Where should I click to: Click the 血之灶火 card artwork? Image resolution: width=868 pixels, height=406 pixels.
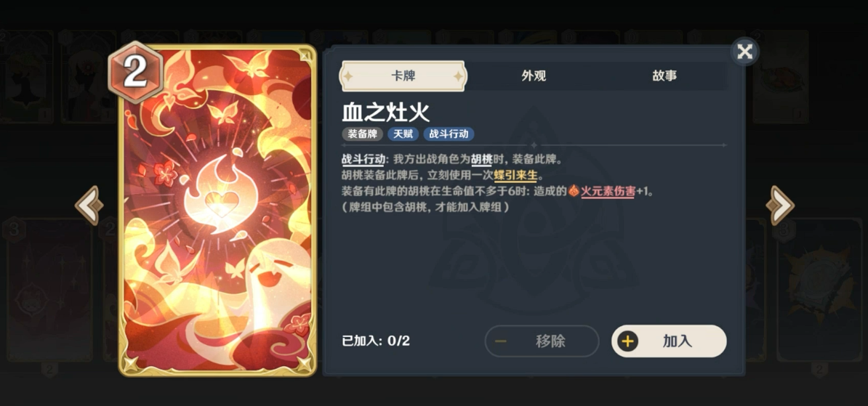point(217,210)
